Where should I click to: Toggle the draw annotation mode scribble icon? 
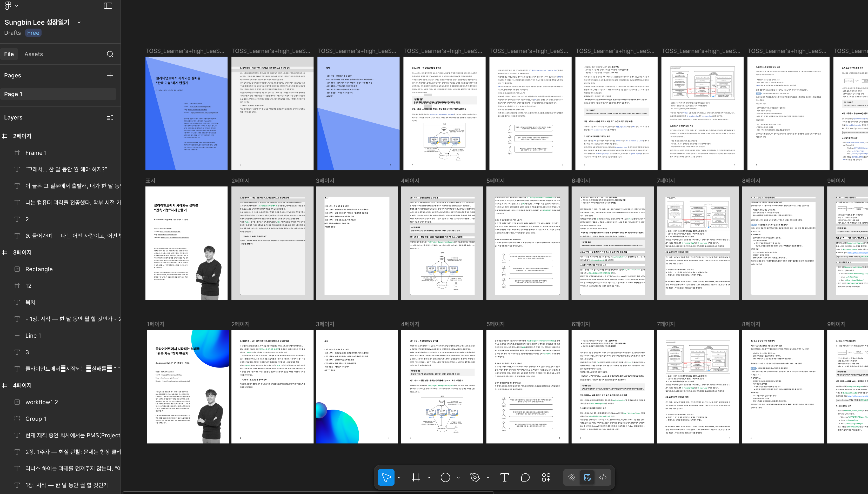[x=572, y=477]
